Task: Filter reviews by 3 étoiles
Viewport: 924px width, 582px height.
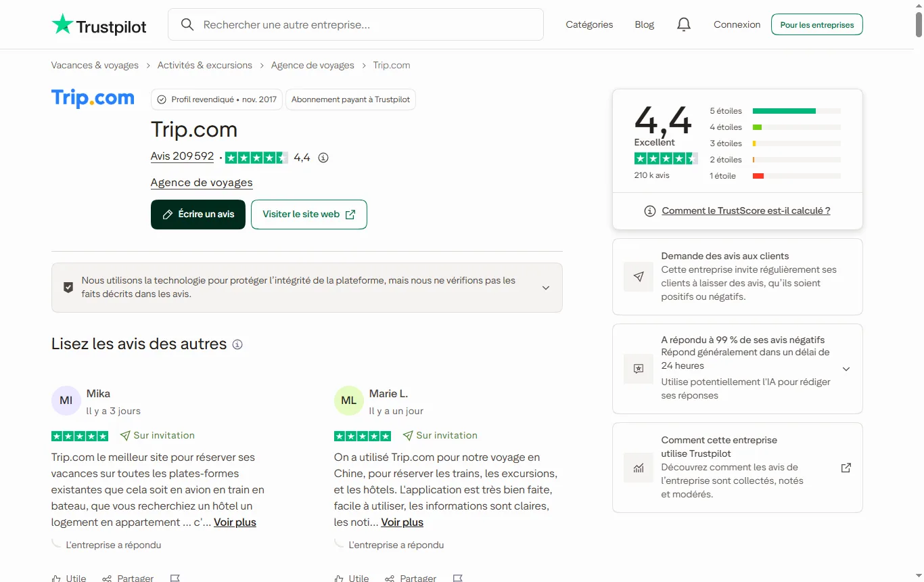Action: [775, 143]
